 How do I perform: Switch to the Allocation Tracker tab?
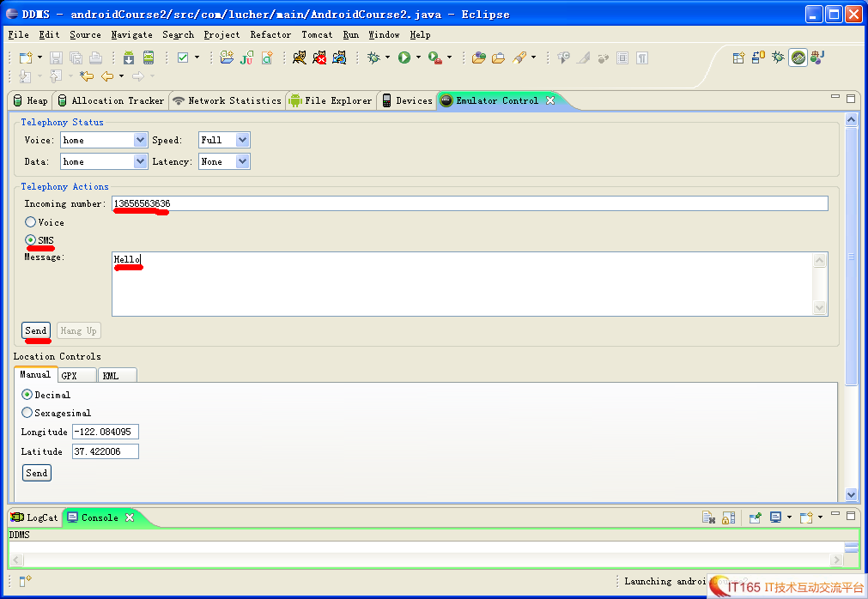(x=112, y=100)
